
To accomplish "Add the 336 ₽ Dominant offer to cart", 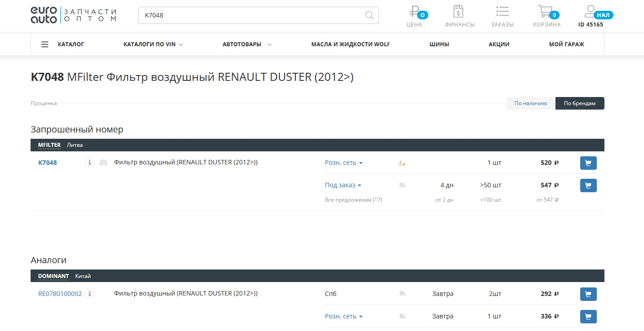I will click(x=588, y=317).
